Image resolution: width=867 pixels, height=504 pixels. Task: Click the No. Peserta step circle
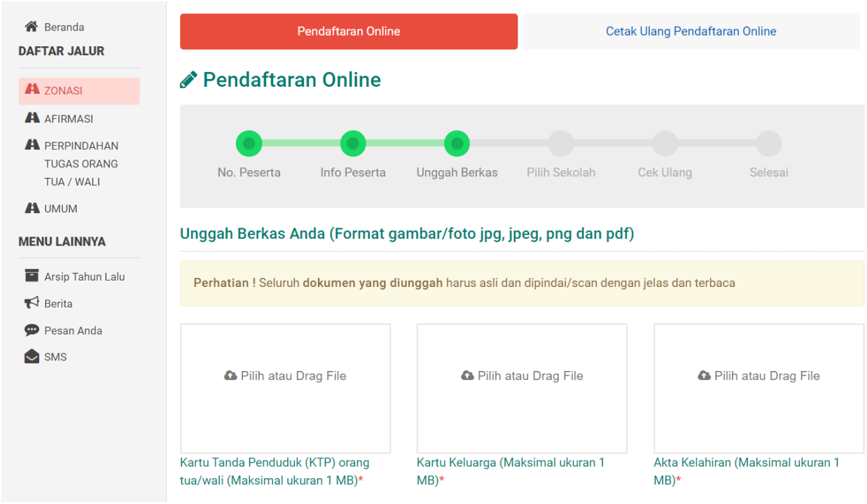(x=249, y=143)
